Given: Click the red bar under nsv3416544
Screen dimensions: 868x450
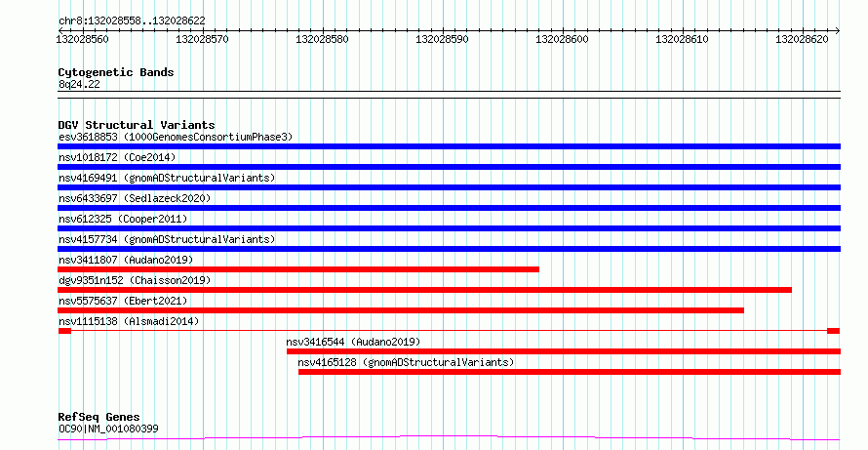Looking at the screenshot, I should [x=564, y=351].
